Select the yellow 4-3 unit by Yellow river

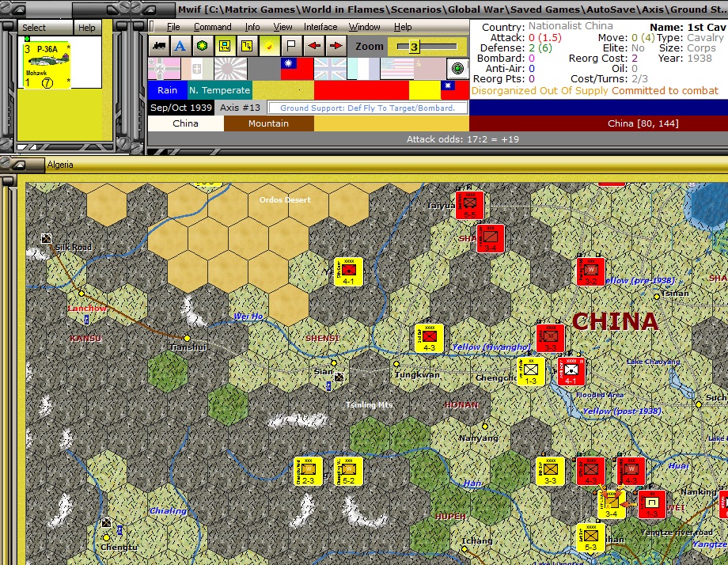click(429, 338)
